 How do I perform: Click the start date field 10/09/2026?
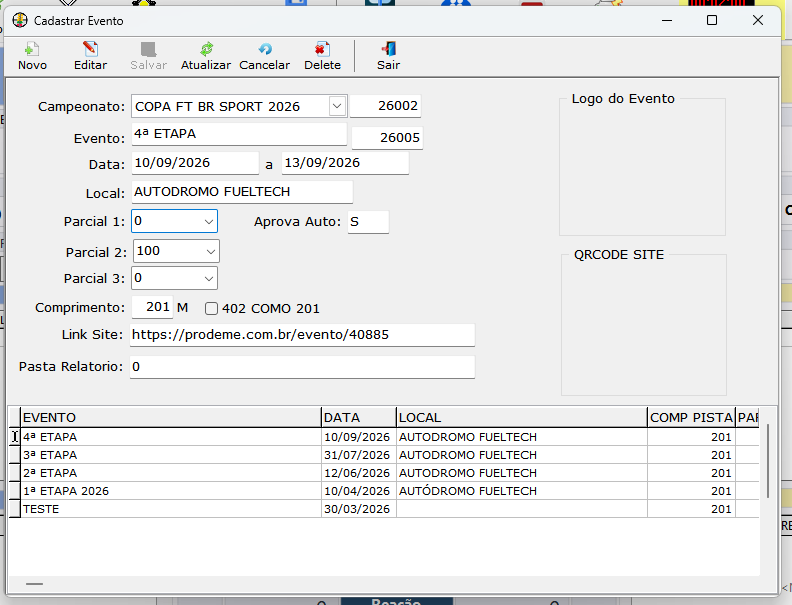(195, 163)
